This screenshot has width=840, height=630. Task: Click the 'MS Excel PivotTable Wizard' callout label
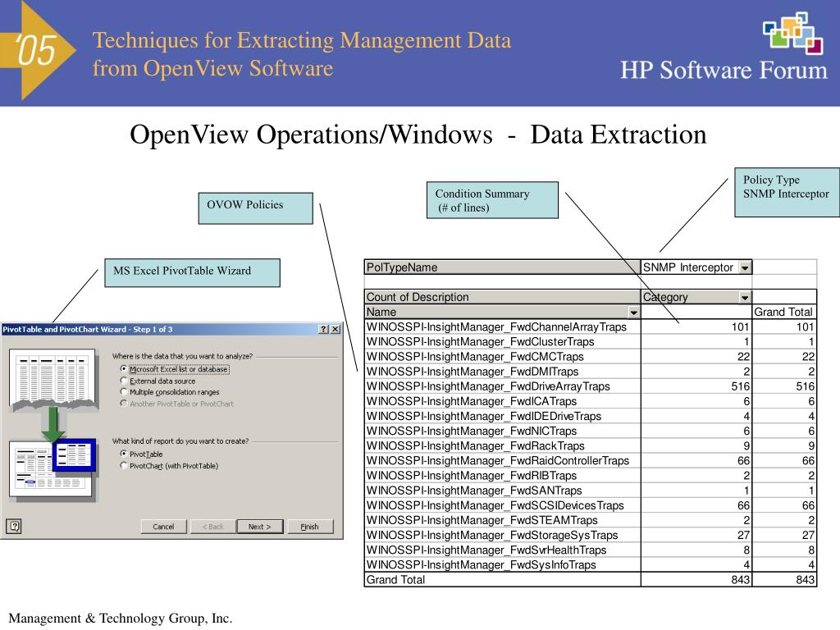point(192,272)
